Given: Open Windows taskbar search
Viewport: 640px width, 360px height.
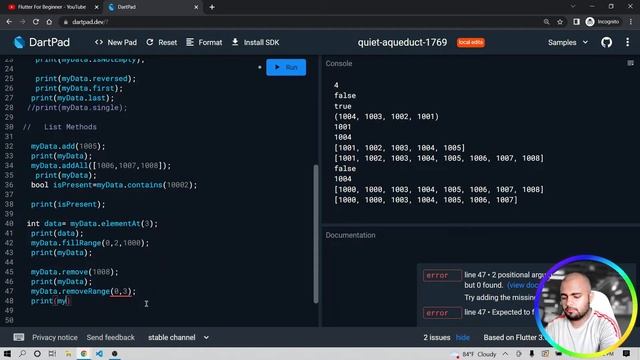Looking at the screenshot, I should pyautogui.click(x=22, y=353).
